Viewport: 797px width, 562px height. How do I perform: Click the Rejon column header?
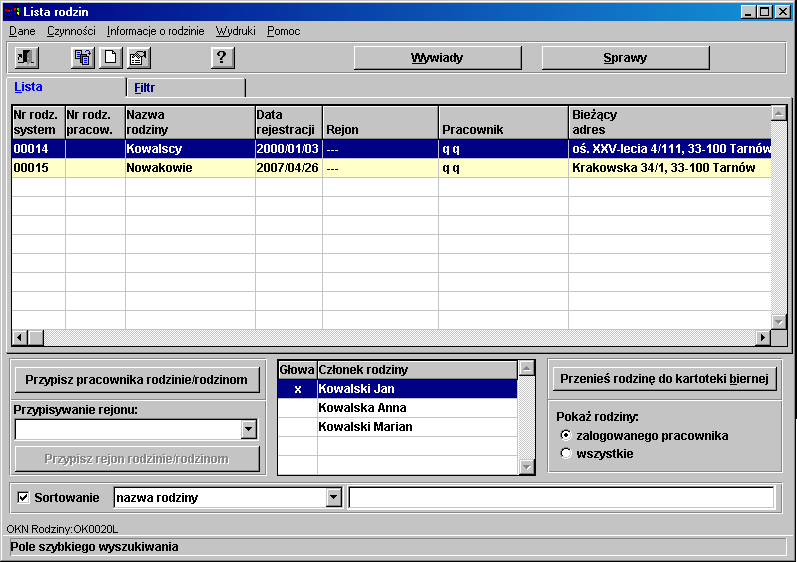(380, 122)
